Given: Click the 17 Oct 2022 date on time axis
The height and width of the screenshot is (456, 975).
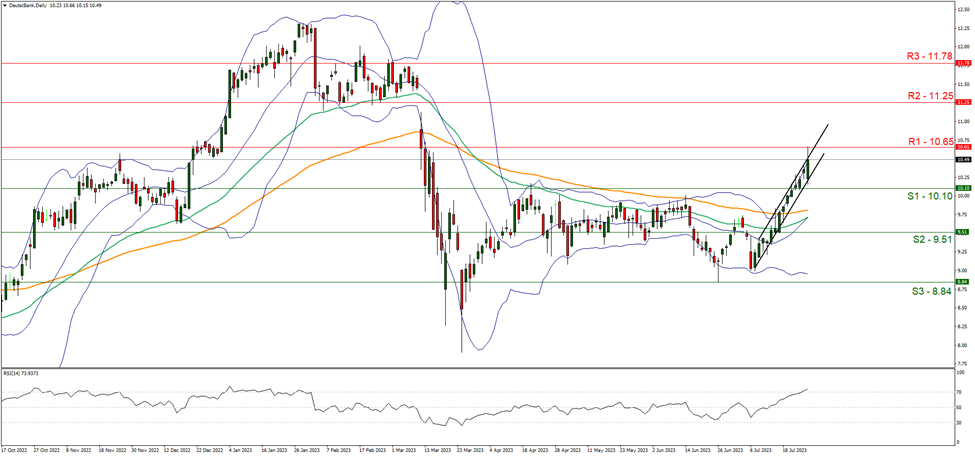Looking at the screenshot, I should (16, 451).
